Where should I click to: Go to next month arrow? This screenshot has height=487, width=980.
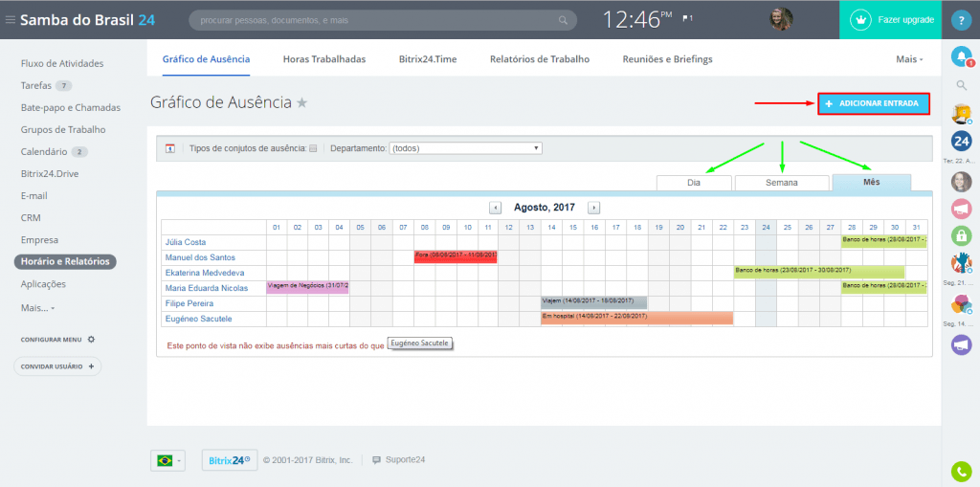(x=594, y=207)
